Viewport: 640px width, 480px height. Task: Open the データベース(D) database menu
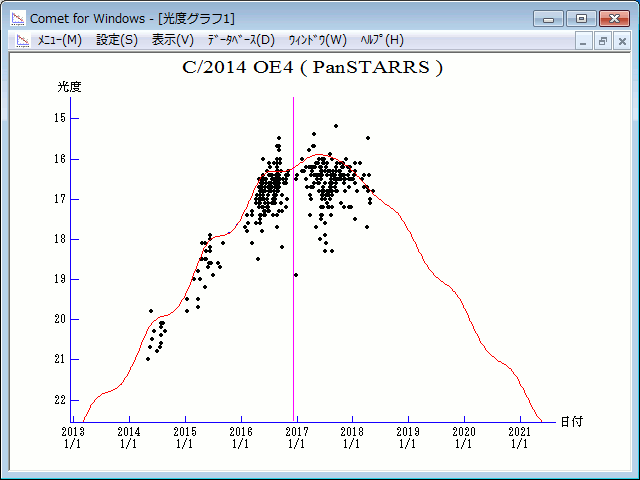click(x=240, y=40)
